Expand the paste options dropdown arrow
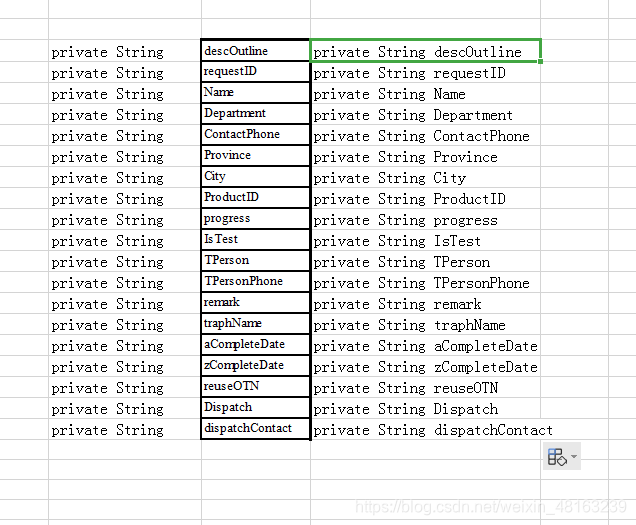The image size is (636, 525). [x=574, y=456]
